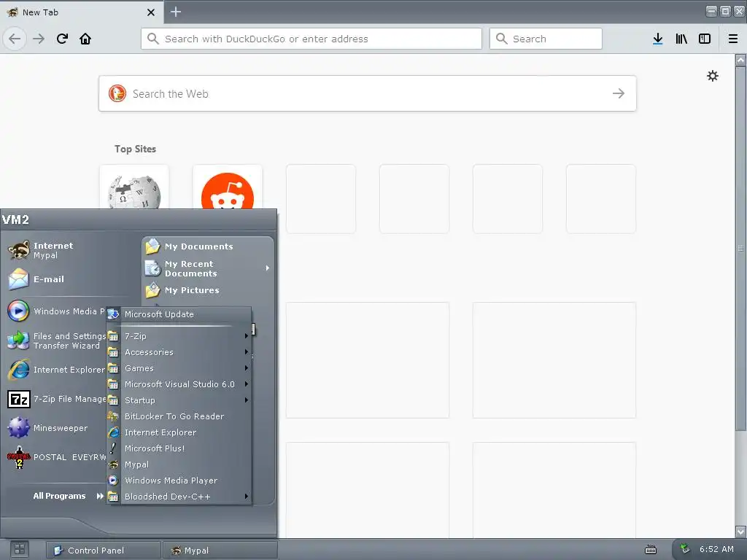Expand the Accessories folder
Image resolution: width=747 pixels, height=560 pixels.
click(x=179, y=352)
